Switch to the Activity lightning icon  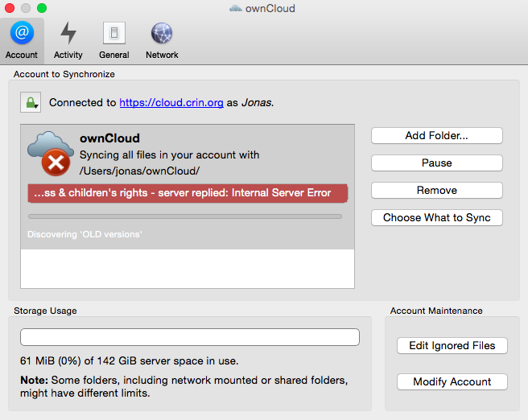pos(68,33)
